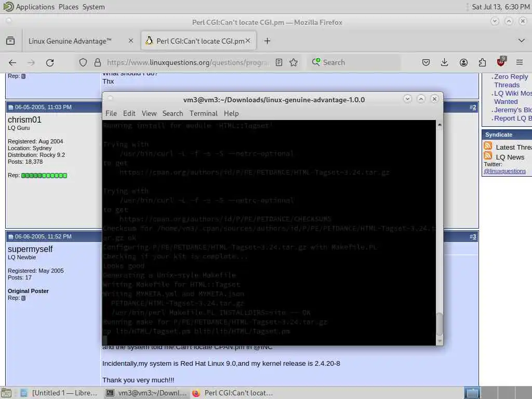The width and height of the screenshot is (532, 399).
Task: Open Zero Reply Threads link
Action: [511, 81]
